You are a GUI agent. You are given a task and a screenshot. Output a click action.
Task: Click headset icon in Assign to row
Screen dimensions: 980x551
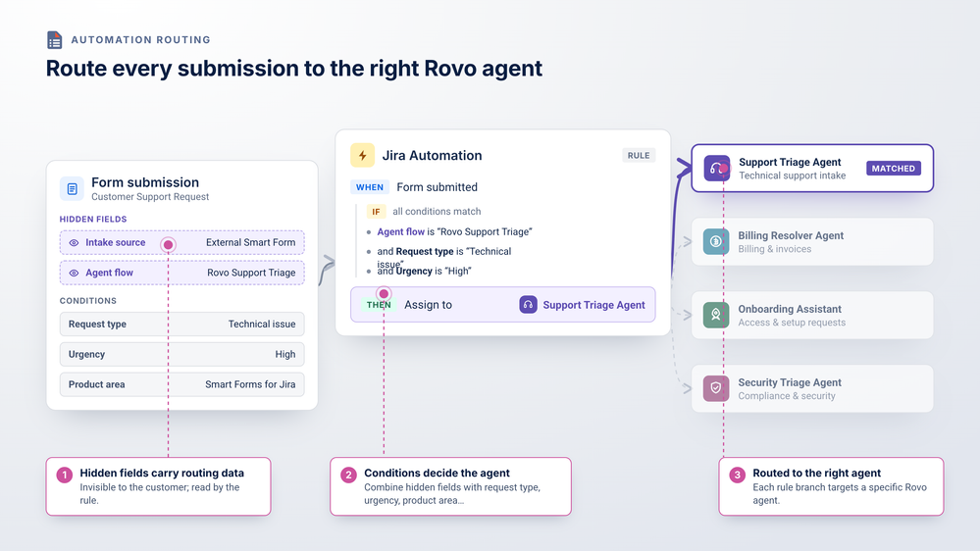click(528, 305)
